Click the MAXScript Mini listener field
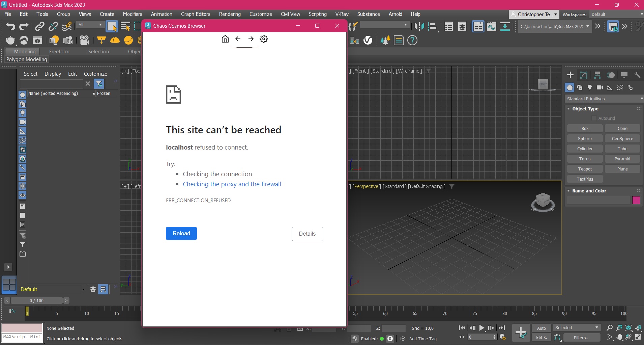The width and height of the screenshot is (644, 345). 22,337
